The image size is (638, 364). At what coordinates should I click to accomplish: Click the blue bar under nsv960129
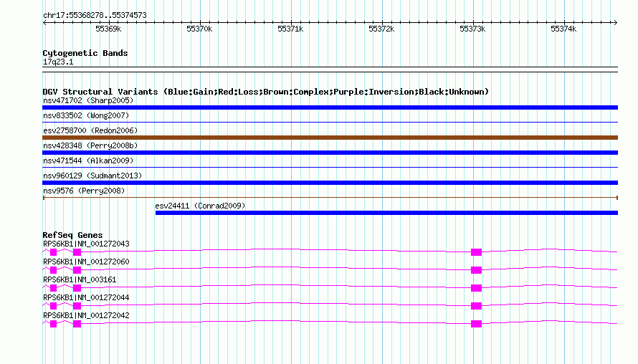tap(330, 183)
